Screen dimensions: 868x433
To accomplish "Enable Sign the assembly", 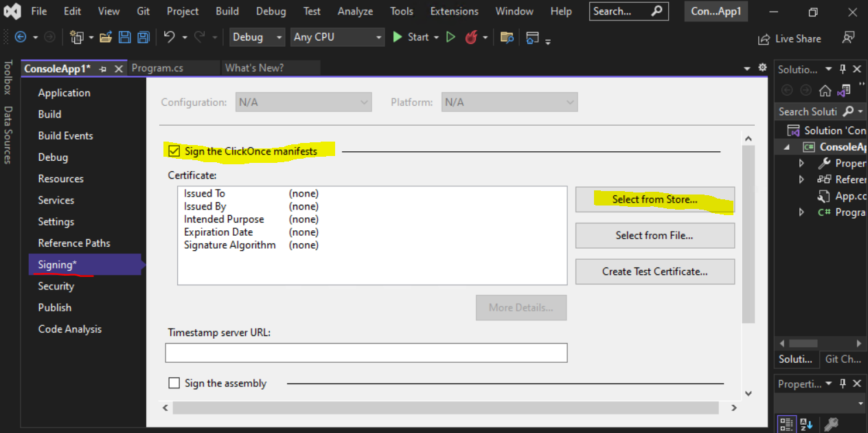I will point(174,383).
